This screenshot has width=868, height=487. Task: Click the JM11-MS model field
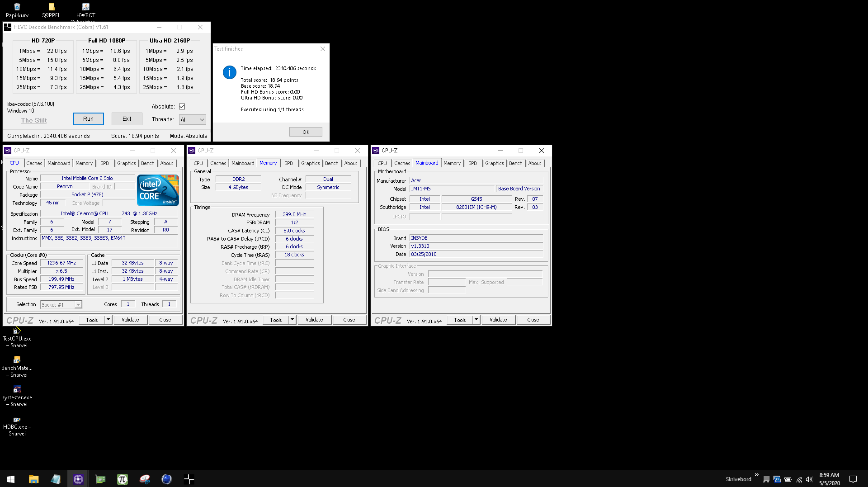click(452, 189)
